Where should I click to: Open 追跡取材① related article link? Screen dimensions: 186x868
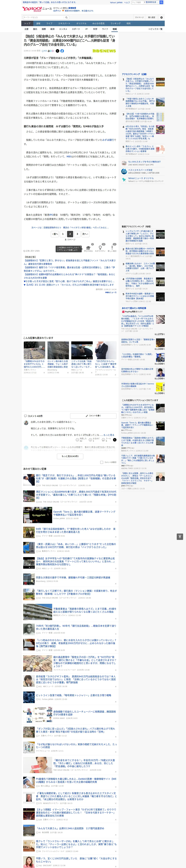point(70,262)
